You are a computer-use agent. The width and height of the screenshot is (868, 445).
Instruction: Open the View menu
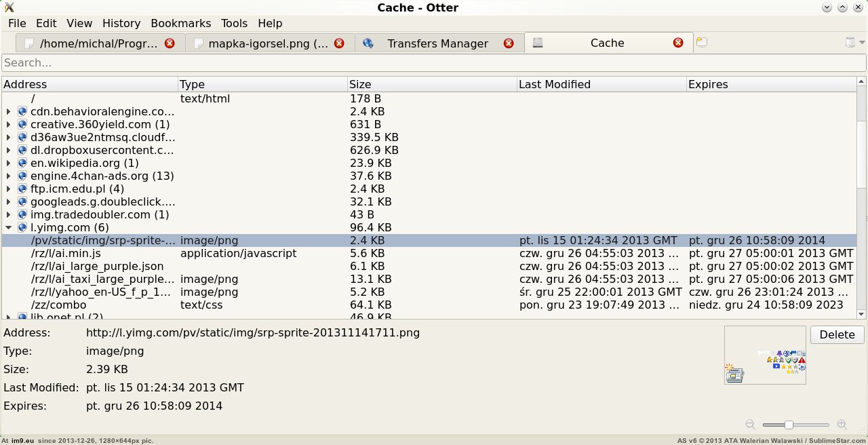point(79,23)
